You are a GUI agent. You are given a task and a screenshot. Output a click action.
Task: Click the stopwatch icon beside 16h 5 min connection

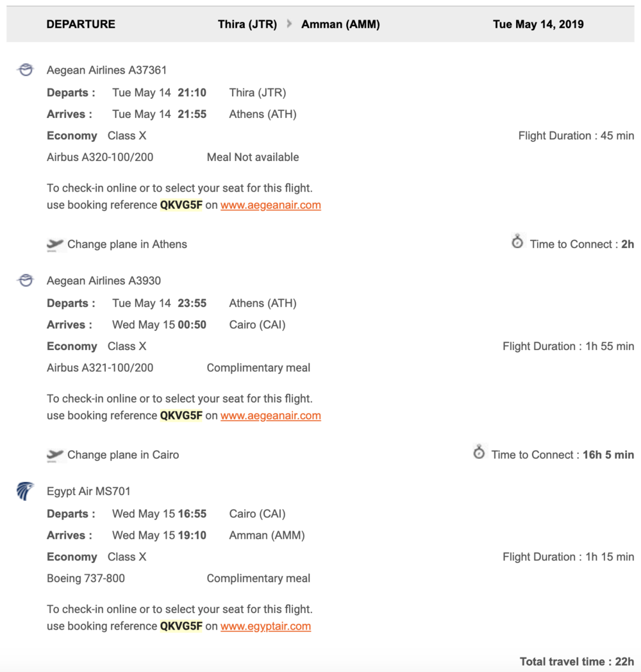(x=479, y=453)
